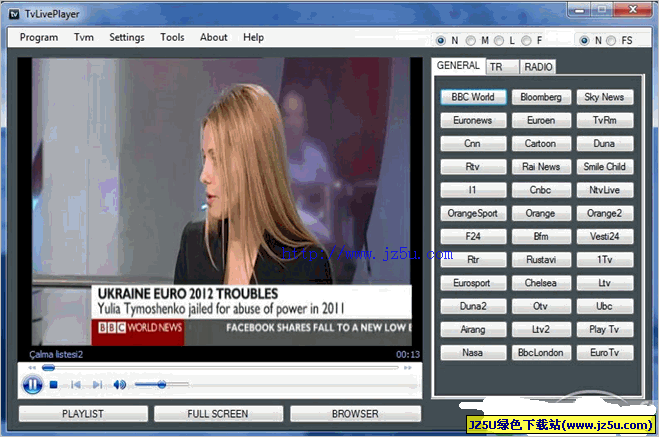Select the TvRm channel button
This screenshot has width=659, height=437.
(x=604, y=120)
